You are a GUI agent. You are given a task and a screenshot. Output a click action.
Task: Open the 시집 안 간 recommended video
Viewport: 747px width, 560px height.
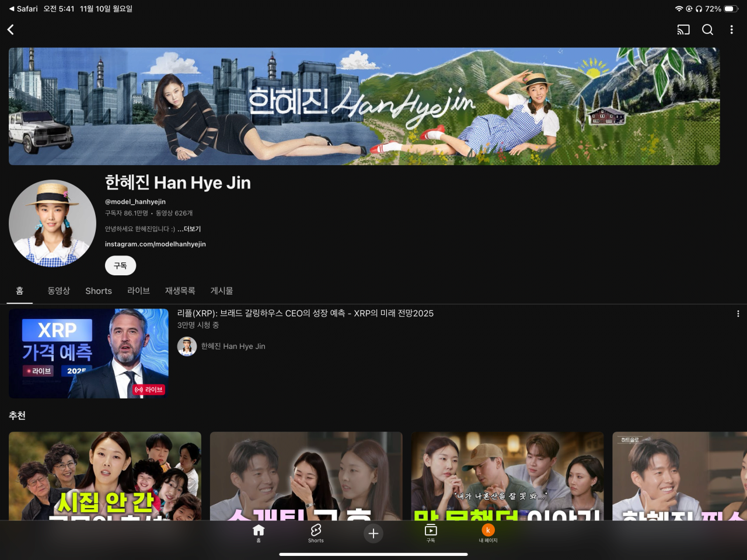(x=105, y=475)
